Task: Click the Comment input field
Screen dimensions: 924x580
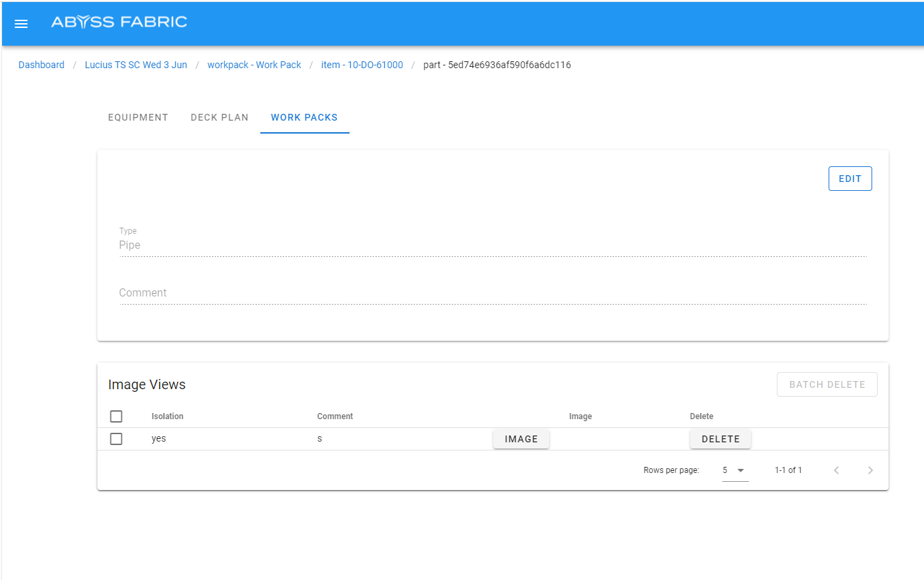Action: pos(492,293)
